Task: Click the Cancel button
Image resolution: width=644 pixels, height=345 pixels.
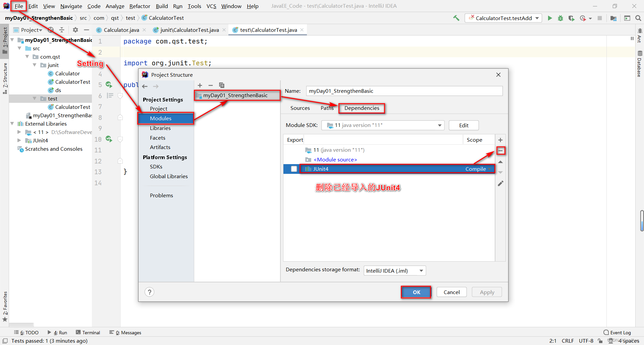Action: (x=451, y=292)
